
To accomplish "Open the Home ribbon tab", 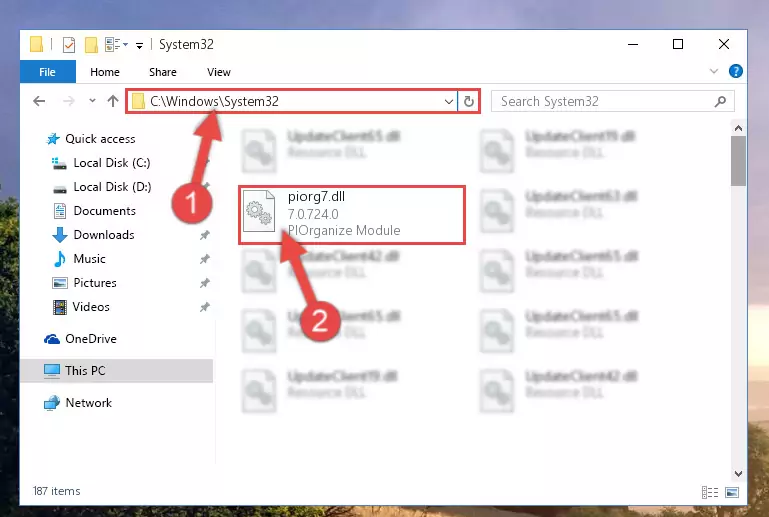I will (x=104, y=72).
